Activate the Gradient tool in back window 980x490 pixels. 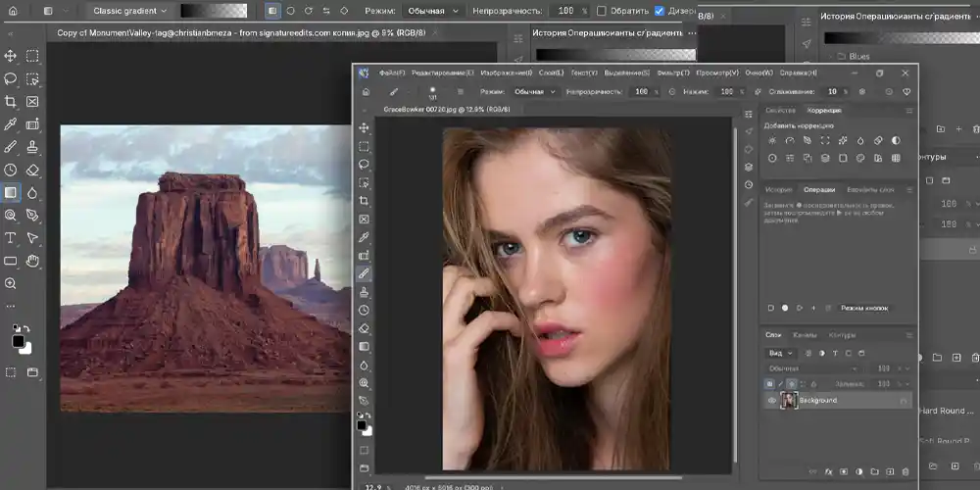tap(11, 192)
